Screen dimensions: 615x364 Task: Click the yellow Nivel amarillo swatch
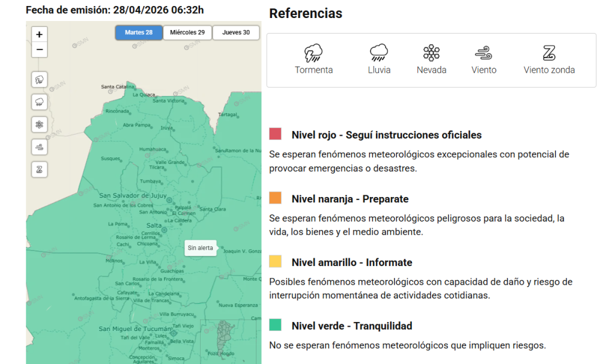point(276,261)
